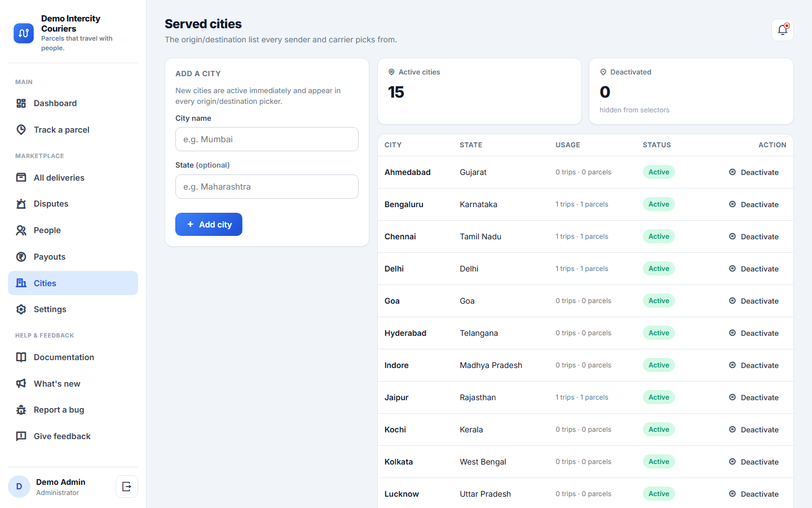The image size is (812, 508).
Task: Click the Demo Admin avatar circle
Action: [x=19, y=487]
